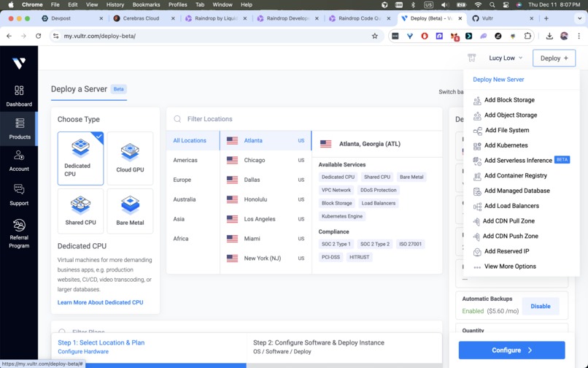Select the Australia region filter
Image resolution: width=588 pixels, height=368 pixels.
tap(193, 199)
